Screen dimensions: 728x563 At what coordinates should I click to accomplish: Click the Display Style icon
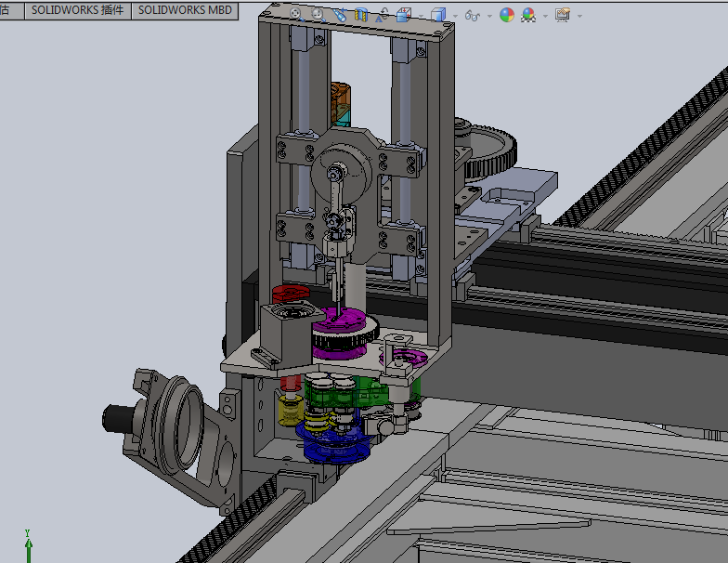[438, 15]
